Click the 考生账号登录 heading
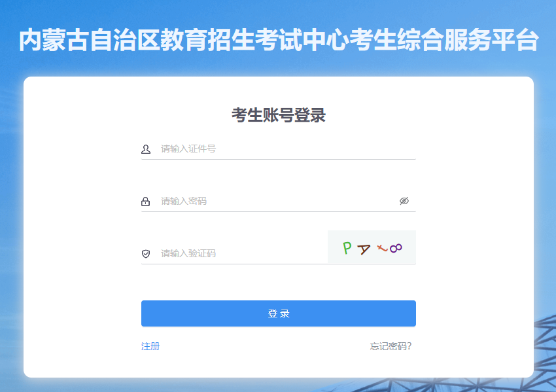The height and width of the screenshot is (392, 556). [x=279, y=115]
